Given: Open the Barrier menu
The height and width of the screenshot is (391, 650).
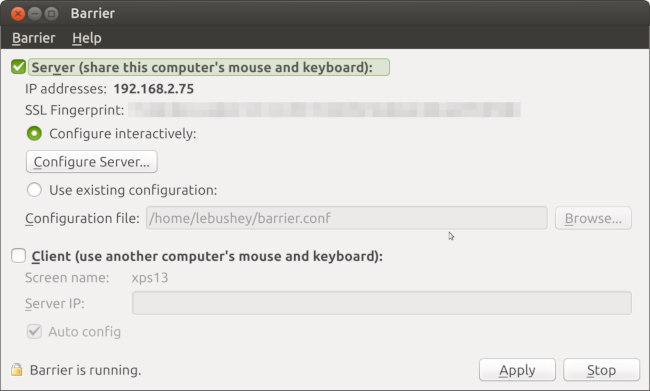Looking at the screenshot, I should click(34, 38).
